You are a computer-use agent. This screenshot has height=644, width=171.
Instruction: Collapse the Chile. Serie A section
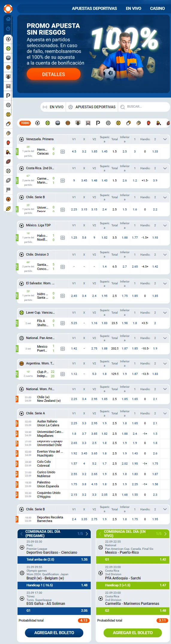click(165, 413)
